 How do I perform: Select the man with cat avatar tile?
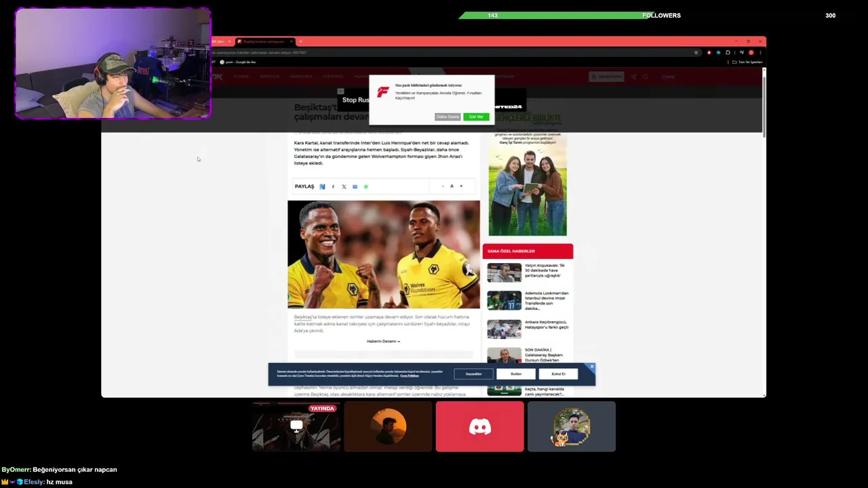572,426
